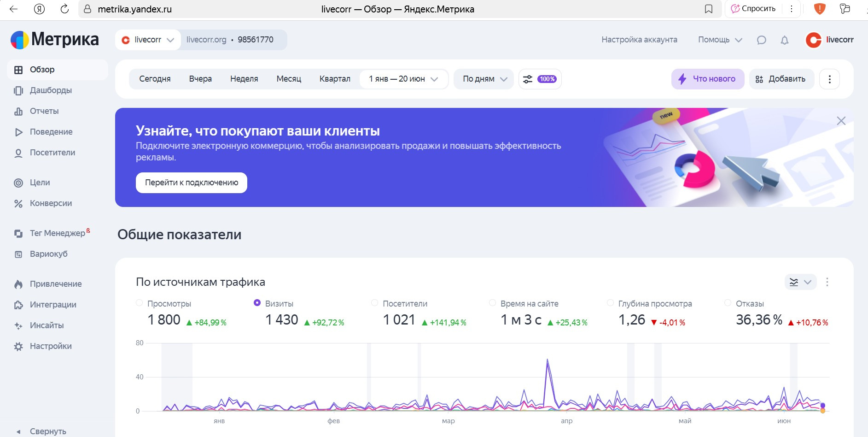Open the 100% accuracy sliders control

540,79
